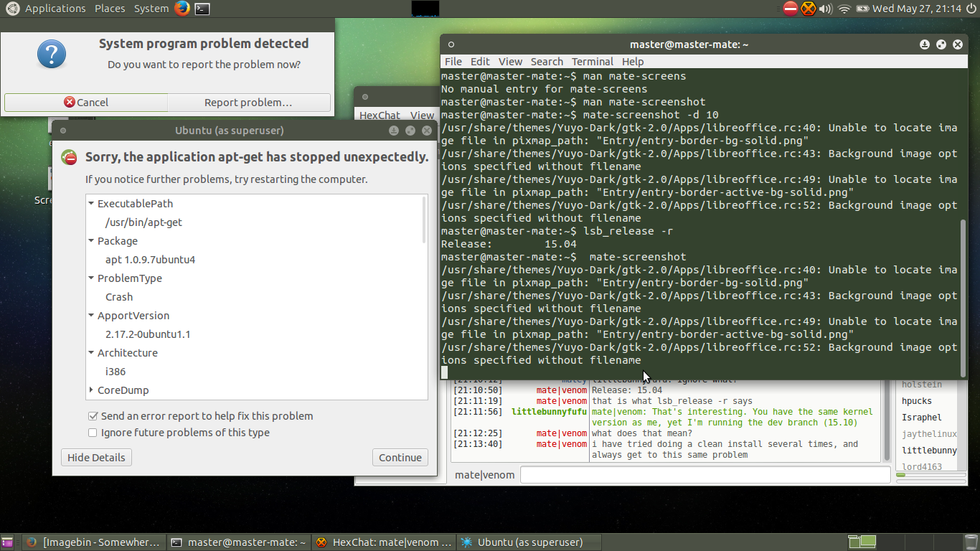
Task: Click the window menu dot on the Ubuntu dialog title bar
Action: [x=63, y=131]
